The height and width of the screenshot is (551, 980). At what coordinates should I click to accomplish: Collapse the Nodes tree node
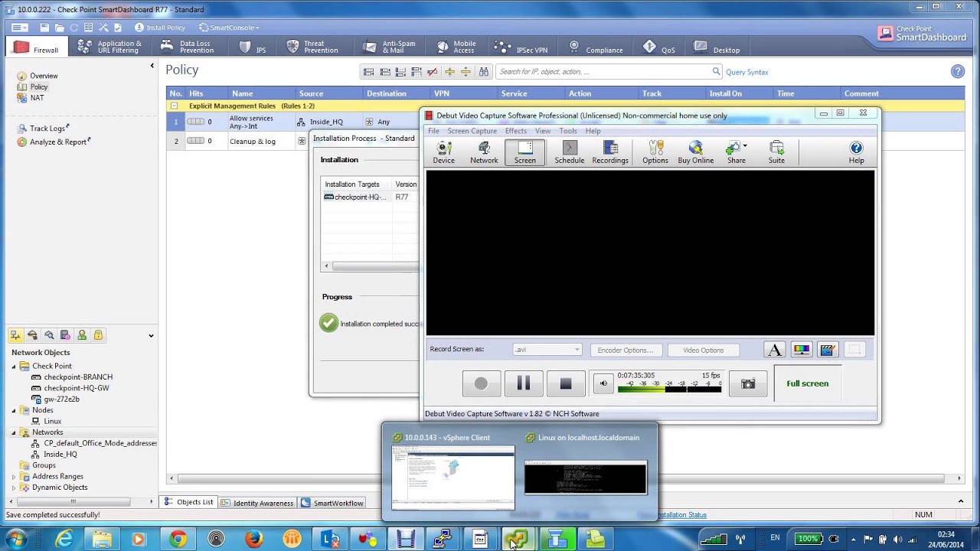click(x=14, y=411)
